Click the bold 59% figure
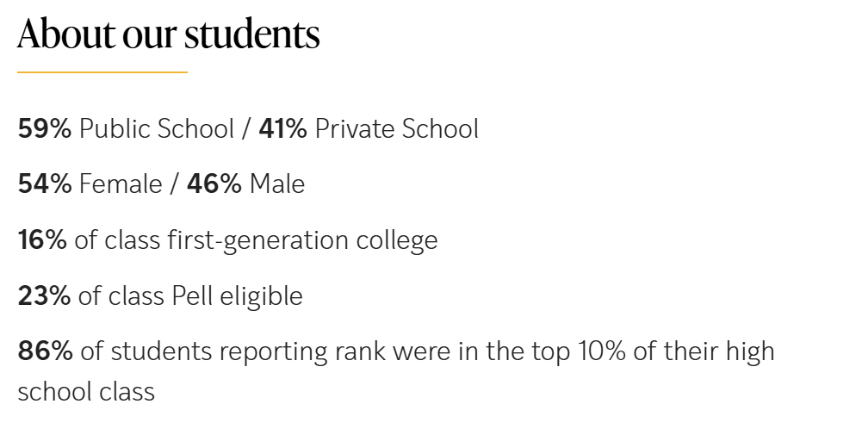The height and width of the screenshot is (429, 868). pos(45,129)
